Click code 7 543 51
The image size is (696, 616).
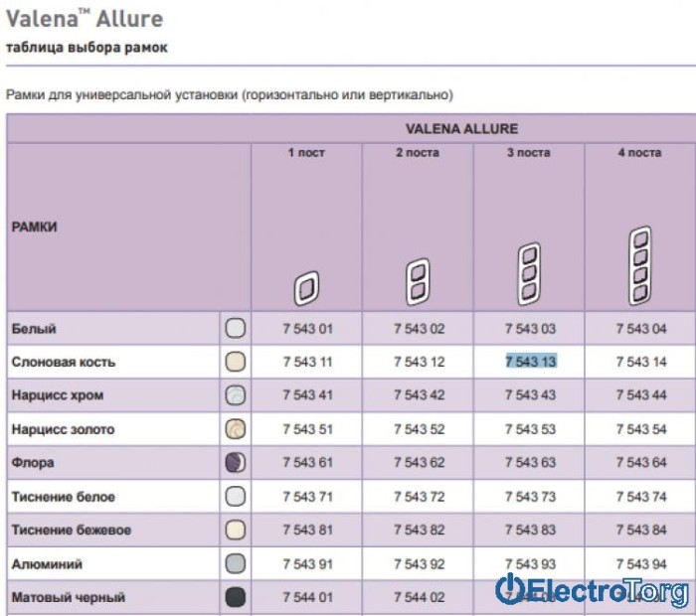point(307,429)
